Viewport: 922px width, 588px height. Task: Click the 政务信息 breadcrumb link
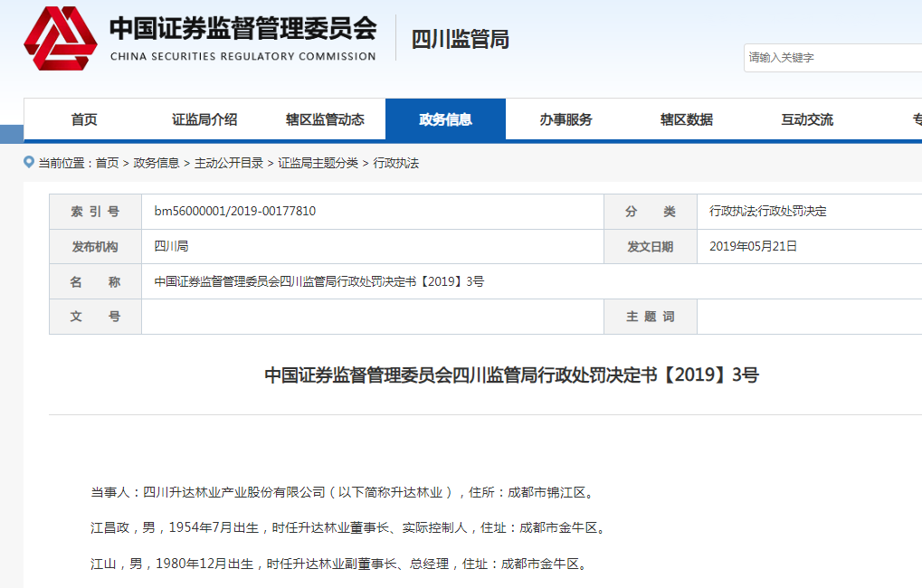(157, 163)
